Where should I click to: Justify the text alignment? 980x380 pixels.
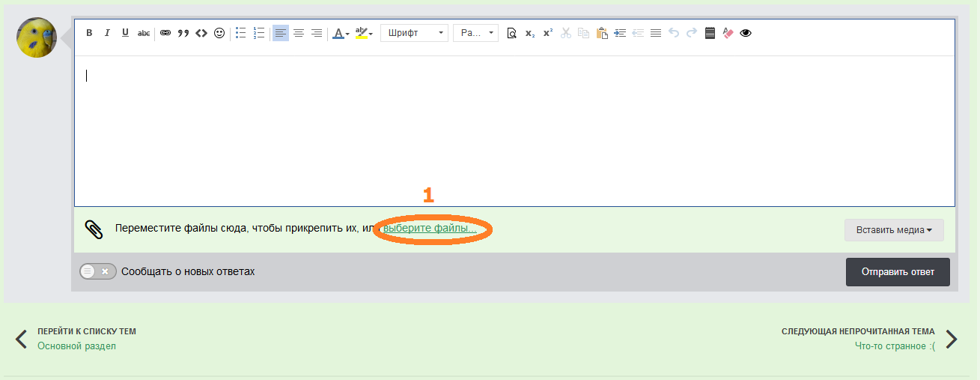656,33
